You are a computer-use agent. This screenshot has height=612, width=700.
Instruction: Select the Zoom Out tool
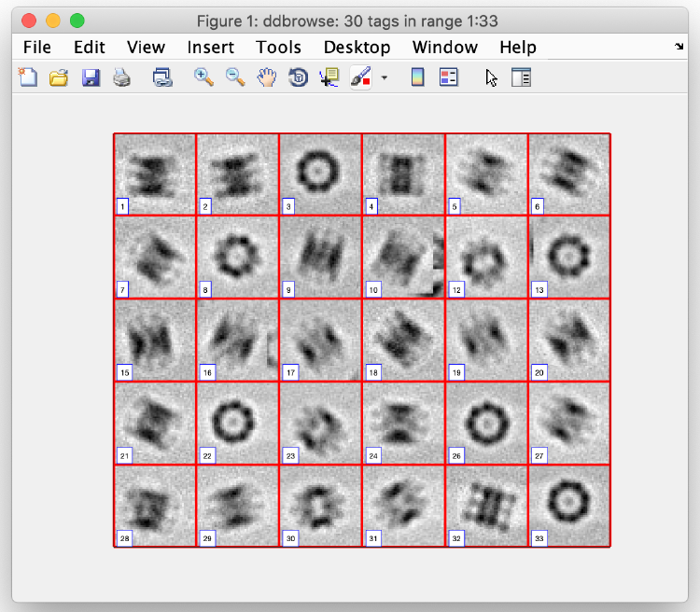tap(235, 77)
